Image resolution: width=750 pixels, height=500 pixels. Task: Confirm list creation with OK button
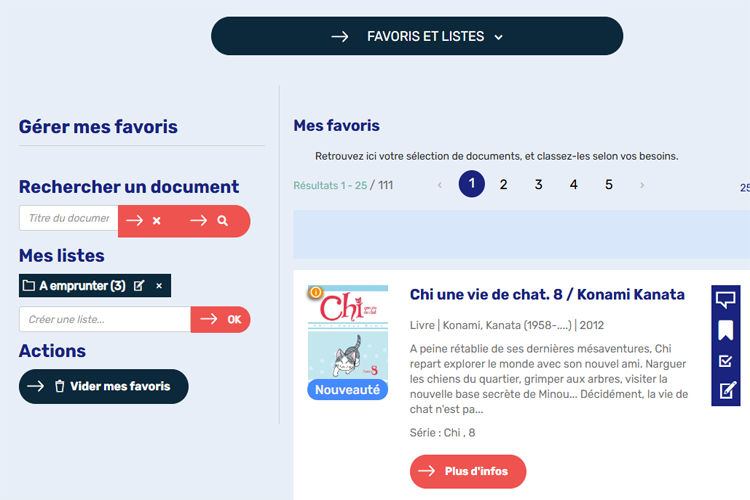(x=221, y=320)
